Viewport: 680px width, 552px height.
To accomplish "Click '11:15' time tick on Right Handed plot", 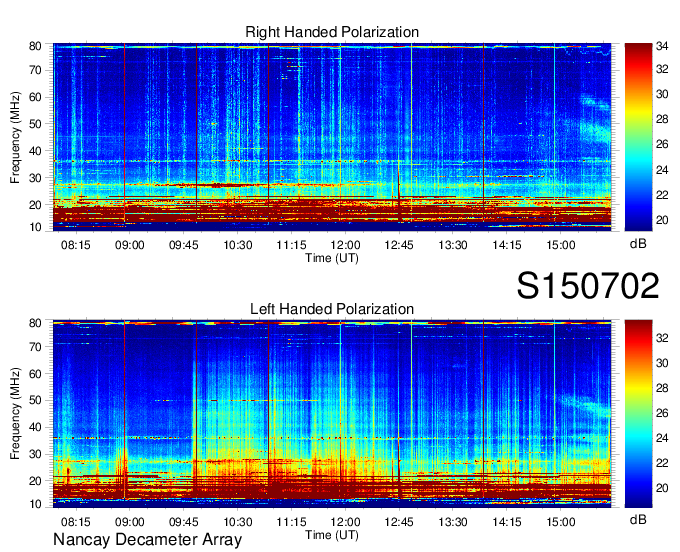I will pos(291,245).
